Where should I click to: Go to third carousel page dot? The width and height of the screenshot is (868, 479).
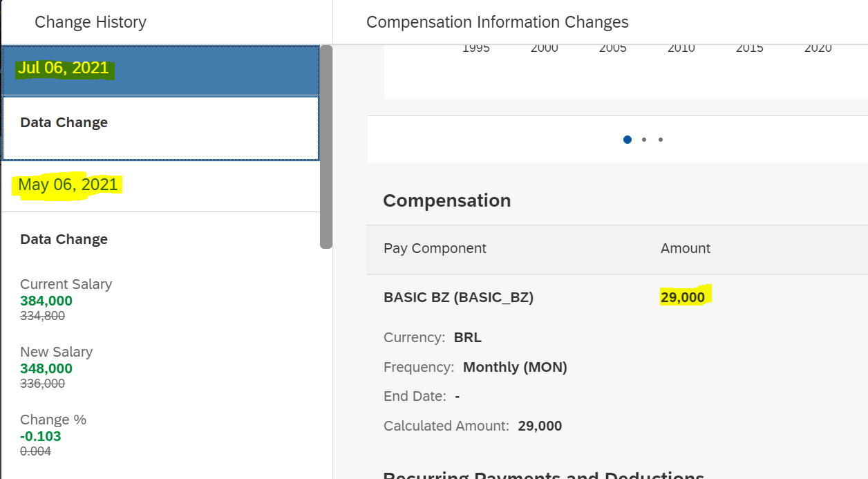pos(661,140)
